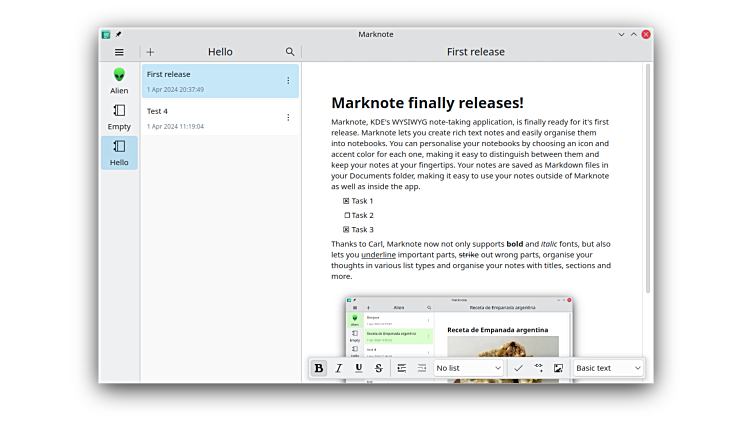Increase list indent level
The width and height of the screenshot is (752, 423).
[x=402, y=368]
